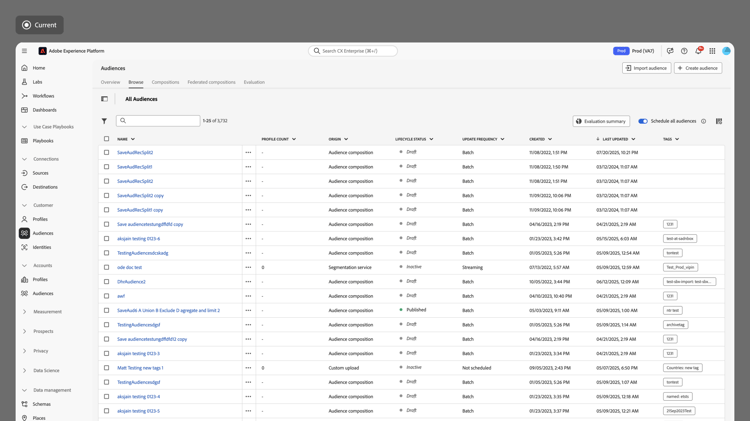Switch to Evaluation tab

(254, 82)
